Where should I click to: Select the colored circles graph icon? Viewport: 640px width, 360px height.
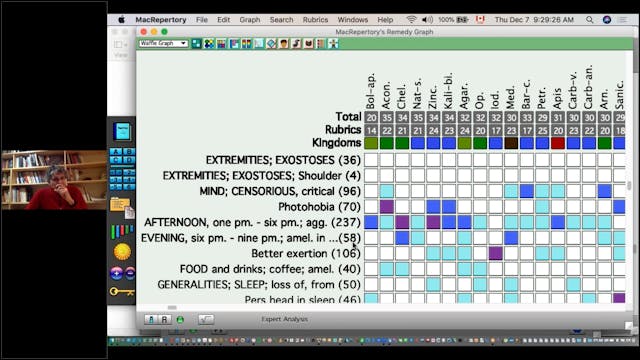point(209,43)
